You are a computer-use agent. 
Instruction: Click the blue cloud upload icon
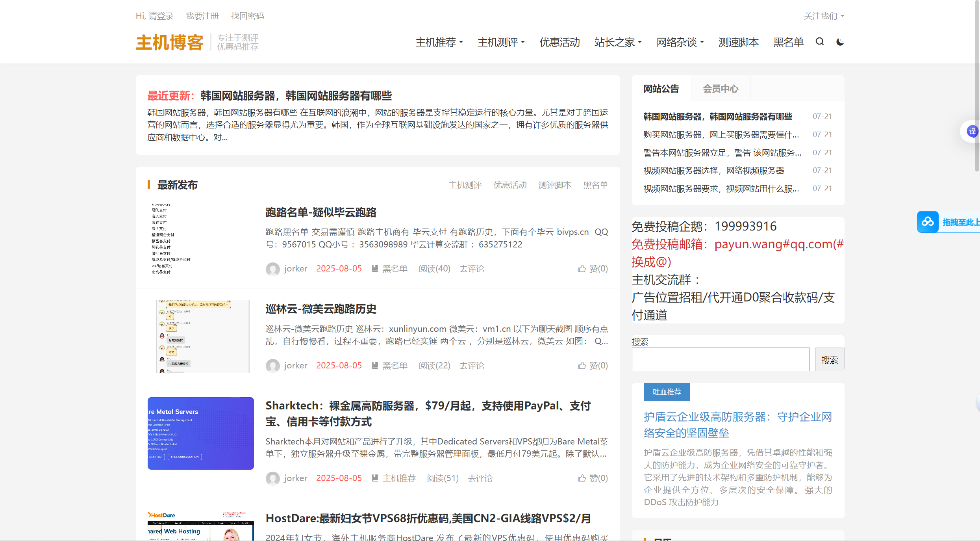coord(928,222)
